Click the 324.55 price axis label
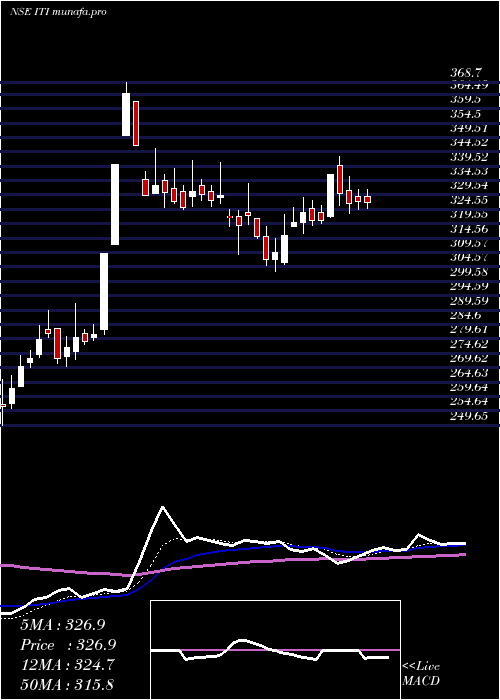 pyautogui.click(x=468, y=200)
